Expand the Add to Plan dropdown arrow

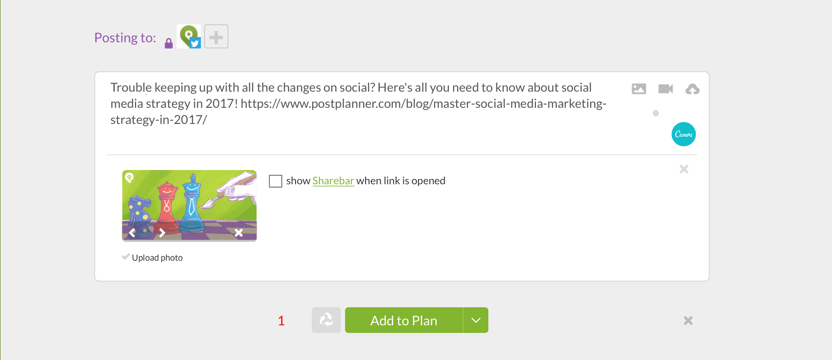click(x=476, y=320)
